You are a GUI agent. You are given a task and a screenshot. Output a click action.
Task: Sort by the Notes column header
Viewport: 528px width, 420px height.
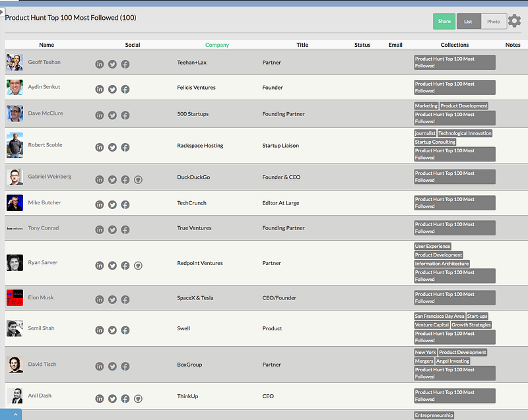[x=513, y=45]
